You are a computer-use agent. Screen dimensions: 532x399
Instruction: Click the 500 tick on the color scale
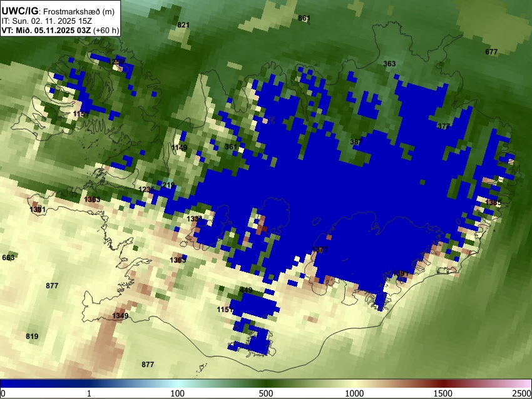(265, 393)
